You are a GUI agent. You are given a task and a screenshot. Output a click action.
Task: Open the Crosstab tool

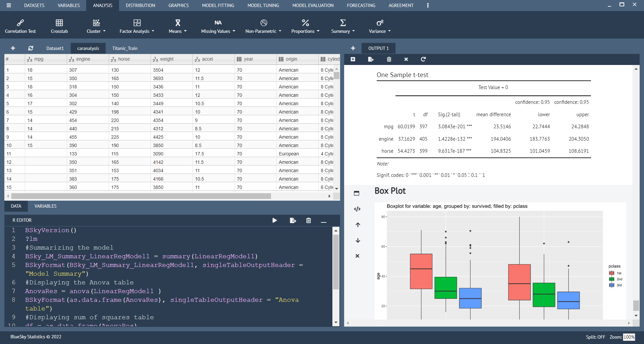59,26
